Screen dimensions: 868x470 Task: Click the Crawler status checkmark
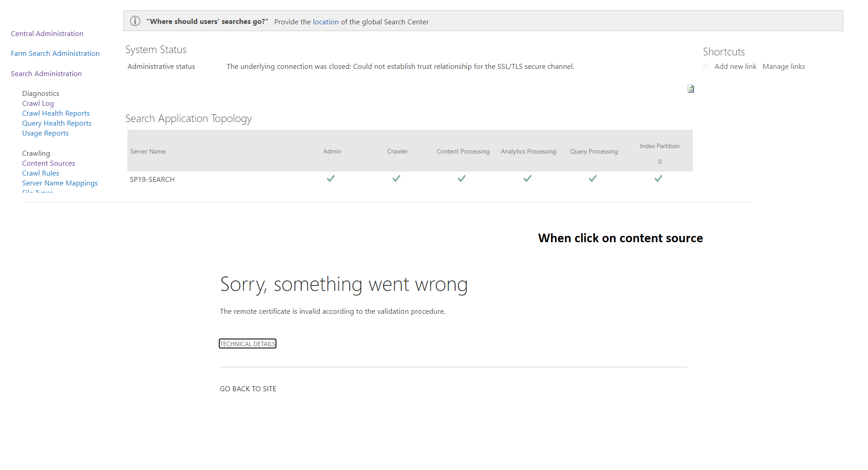coord(397,179)
